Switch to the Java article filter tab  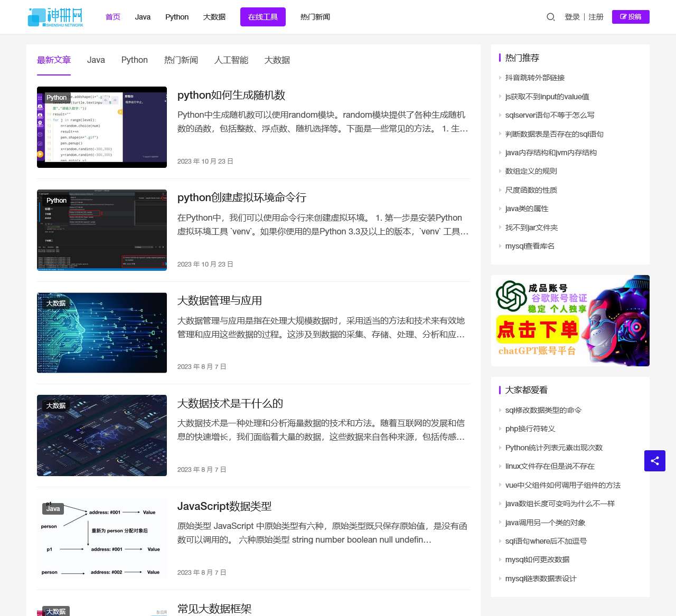pos(96,60)
